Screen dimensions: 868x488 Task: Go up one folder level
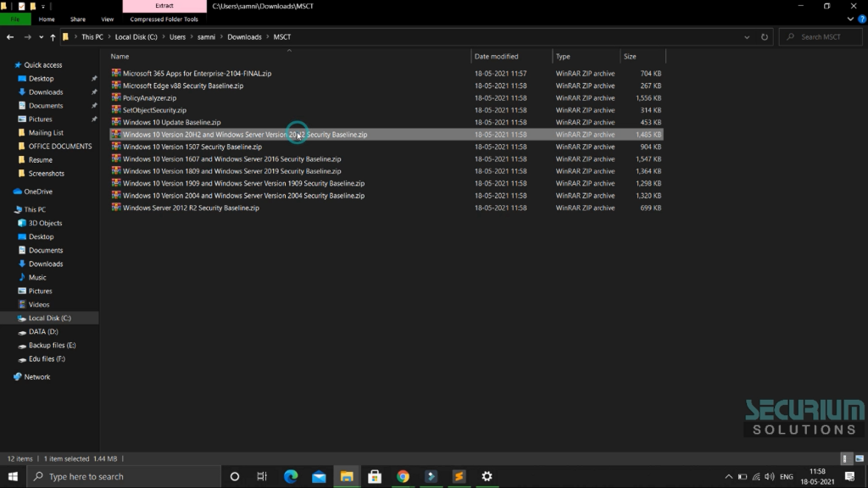[x=53, y=37]
